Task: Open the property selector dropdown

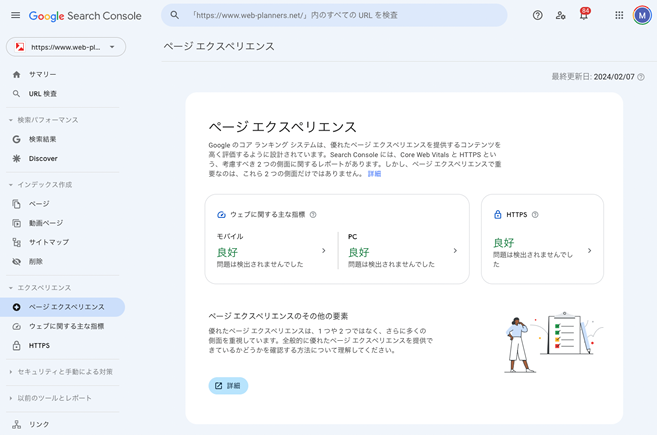Action: [x=66, y=47]
